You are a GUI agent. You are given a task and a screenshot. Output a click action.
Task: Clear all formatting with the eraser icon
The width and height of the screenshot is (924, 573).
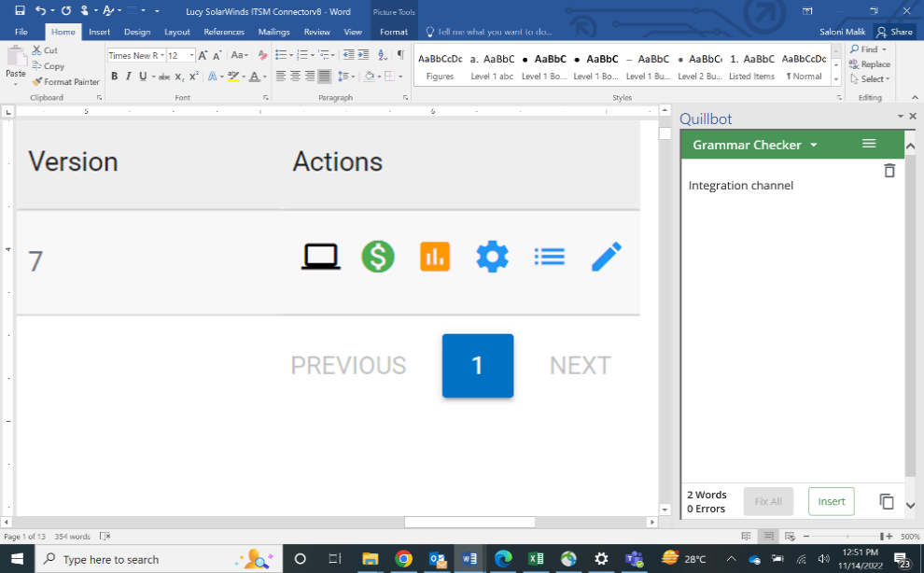coord(263,55)
